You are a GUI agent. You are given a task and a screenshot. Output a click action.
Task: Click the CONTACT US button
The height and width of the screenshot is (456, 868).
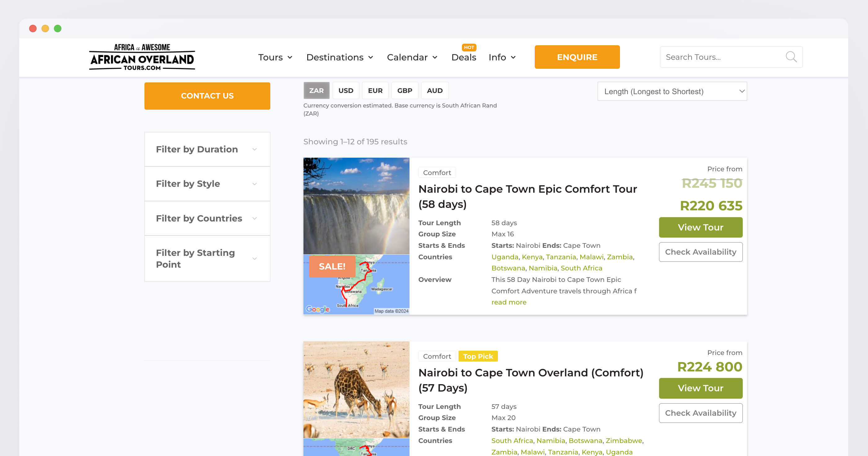(207, 96)
